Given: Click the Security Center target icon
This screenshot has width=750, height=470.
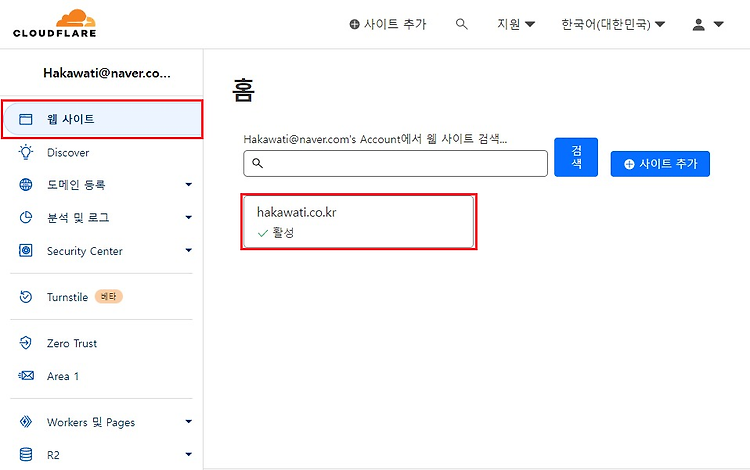Looking at the screenshot, I should [x=25, y=251].
